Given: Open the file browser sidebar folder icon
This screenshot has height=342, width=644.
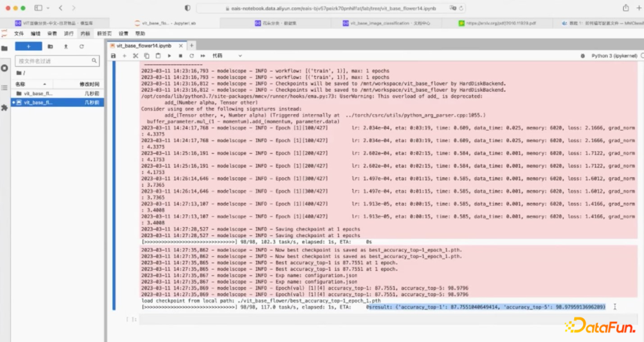Looking at the screenshot, I should pos(5,48).
